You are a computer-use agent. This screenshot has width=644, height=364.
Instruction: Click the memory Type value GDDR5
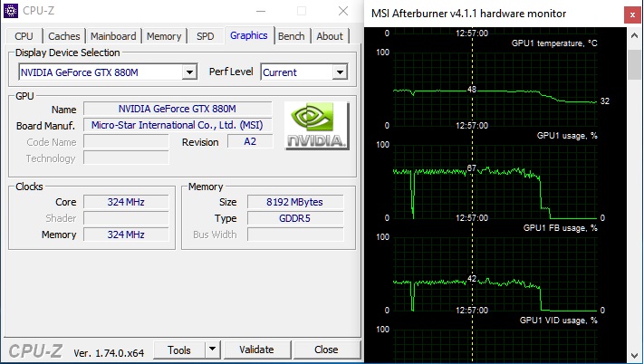[x=295, y=218]
